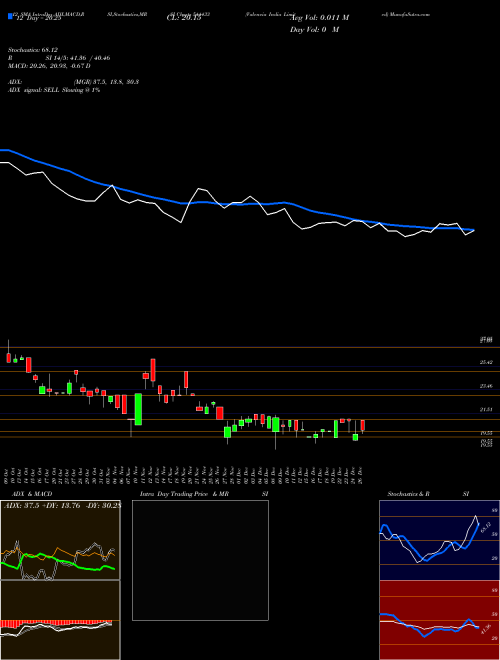Screen dimensions: 500x660
Task: Click the tall green candlestick in the candle chart
Action: (138, 409)
